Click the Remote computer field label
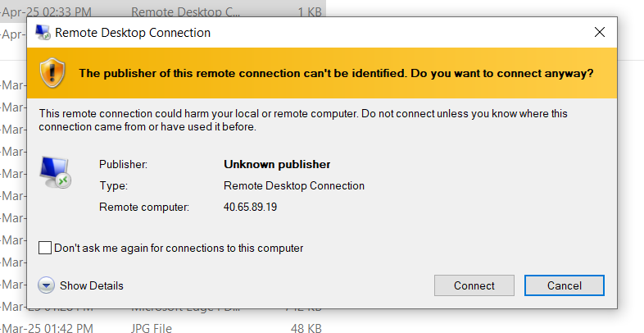 click(x=144, y=208)
